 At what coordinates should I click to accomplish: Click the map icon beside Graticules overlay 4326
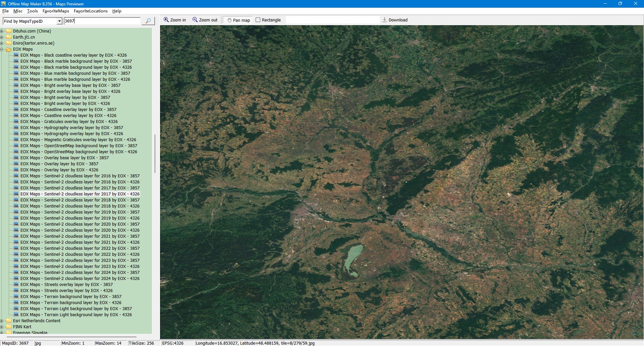click(x=16, y=122)
